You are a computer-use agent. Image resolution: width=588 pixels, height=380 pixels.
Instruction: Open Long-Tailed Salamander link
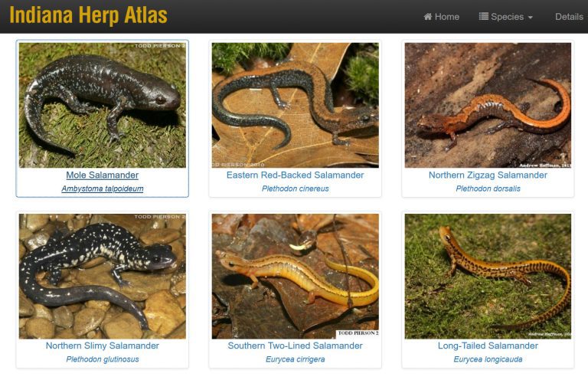coord(488,346)
